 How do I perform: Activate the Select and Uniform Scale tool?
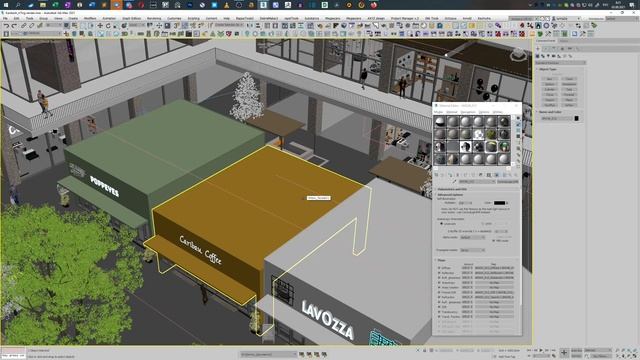pyautogui.click(x=115, y=25)
